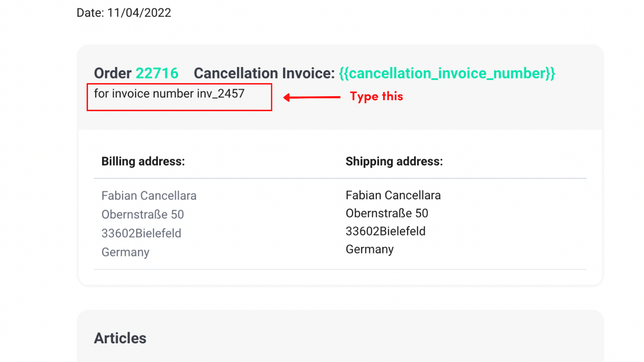Select the cancellation_invoice_number placeholder
Screen dimensions: 644x362
click(x=447, y=73)
